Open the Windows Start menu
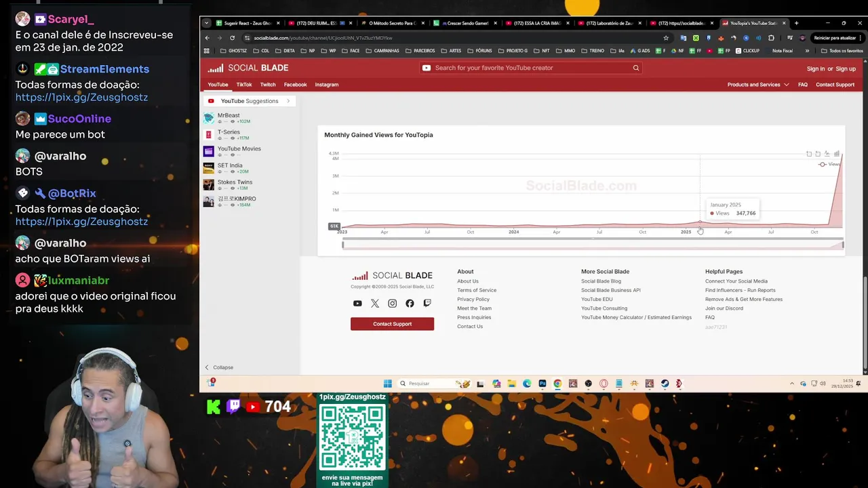 pyautogui.click(x=387, y=384)
